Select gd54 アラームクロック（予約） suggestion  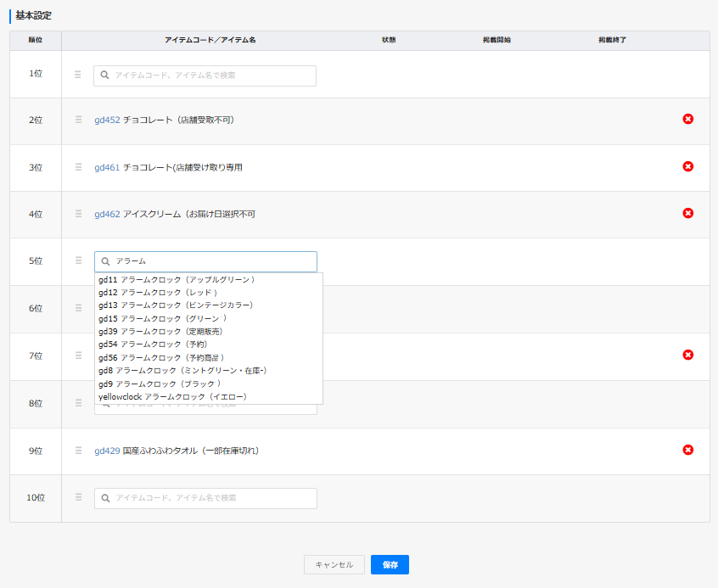coord(152,344)
